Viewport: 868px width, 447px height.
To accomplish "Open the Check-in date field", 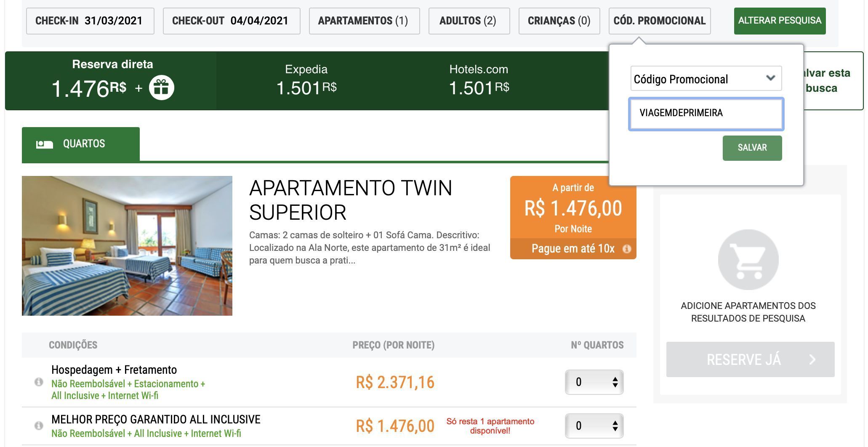I will 90,21.
